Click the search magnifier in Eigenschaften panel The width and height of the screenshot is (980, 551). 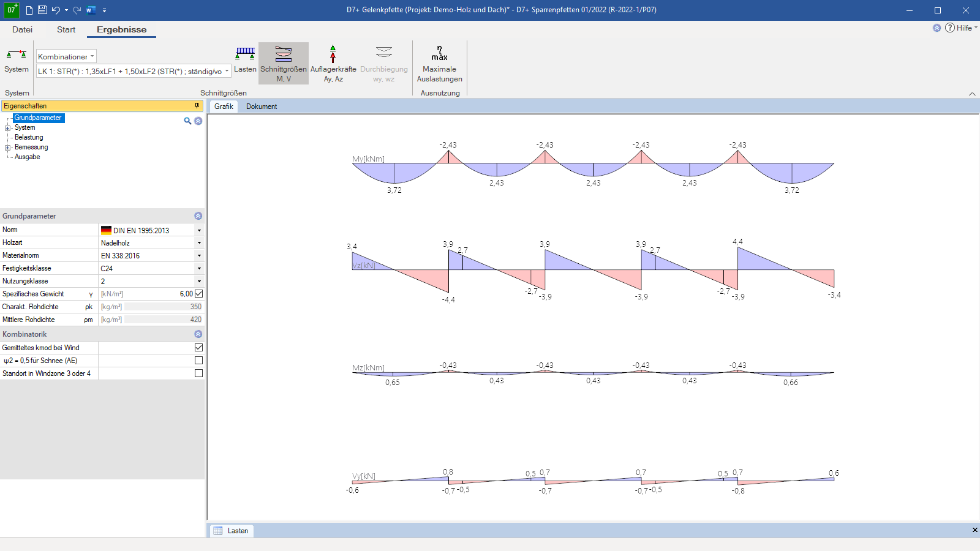coord(187,121)
